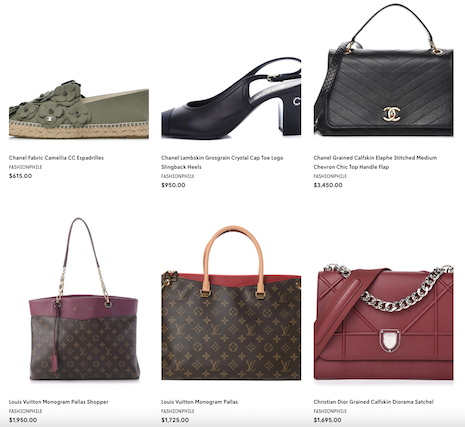Open the burgundy Dior Diorama satchel image

click(x=384, y=322)
